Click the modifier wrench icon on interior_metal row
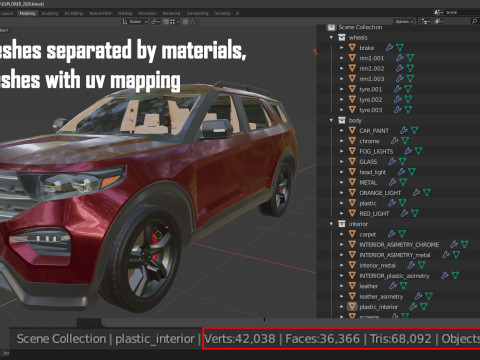The image size is (480, 360). point(411,265)
